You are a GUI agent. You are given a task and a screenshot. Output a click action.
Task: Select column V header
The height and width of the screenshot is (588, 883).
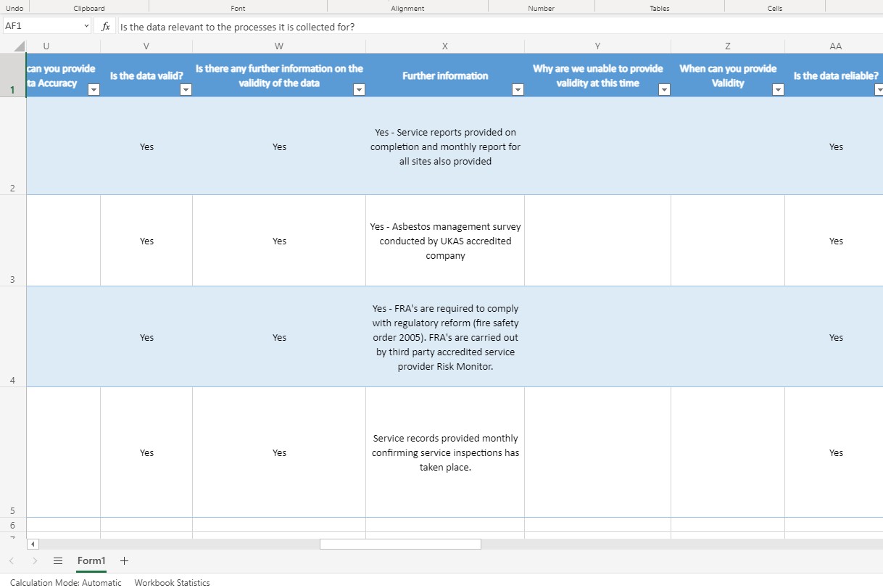click(x=146, y=46)
